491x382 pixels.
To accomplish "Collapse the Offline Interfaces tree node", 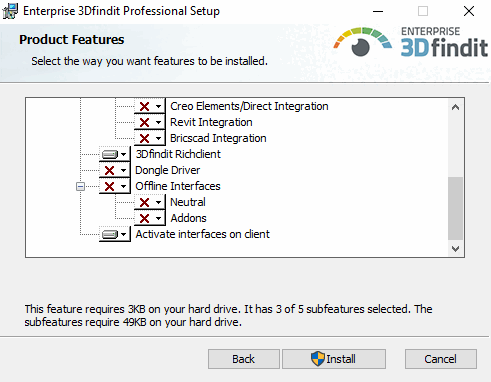I will (x=80, y=186).
